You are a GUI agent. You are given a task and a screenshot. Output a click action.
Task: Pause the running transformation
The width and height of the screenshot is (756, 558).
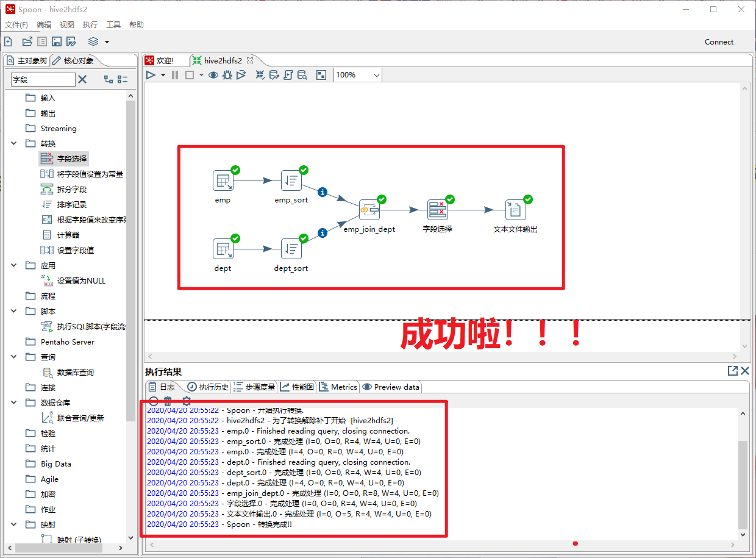click(x=175, y=75)
